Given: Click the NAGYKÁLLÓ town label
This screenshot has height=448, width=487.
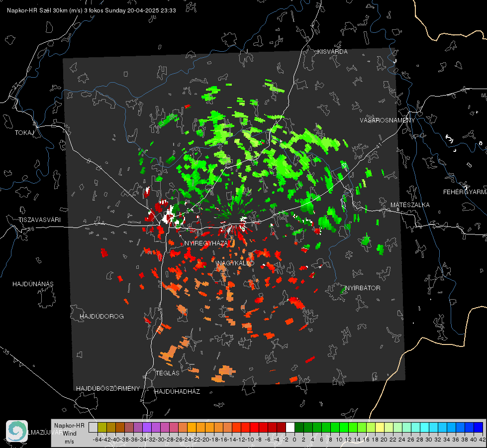Looking at the screenshot, I should [236, 263].
